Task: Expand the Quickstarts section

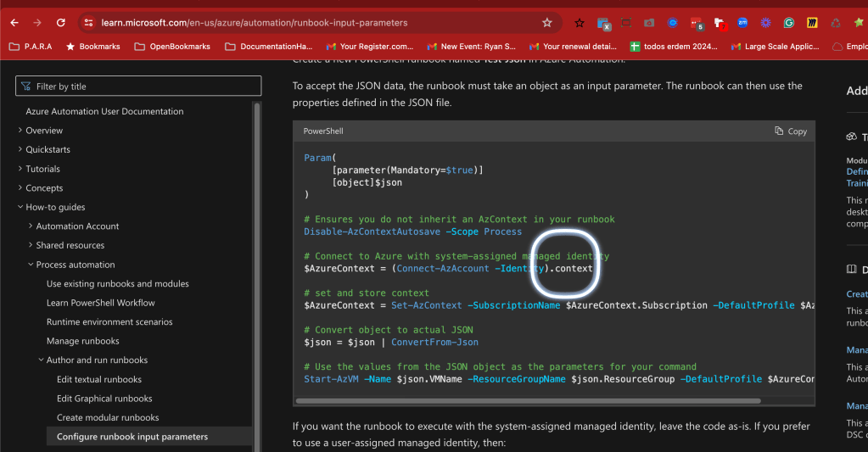Action: (x=20, y=149)
